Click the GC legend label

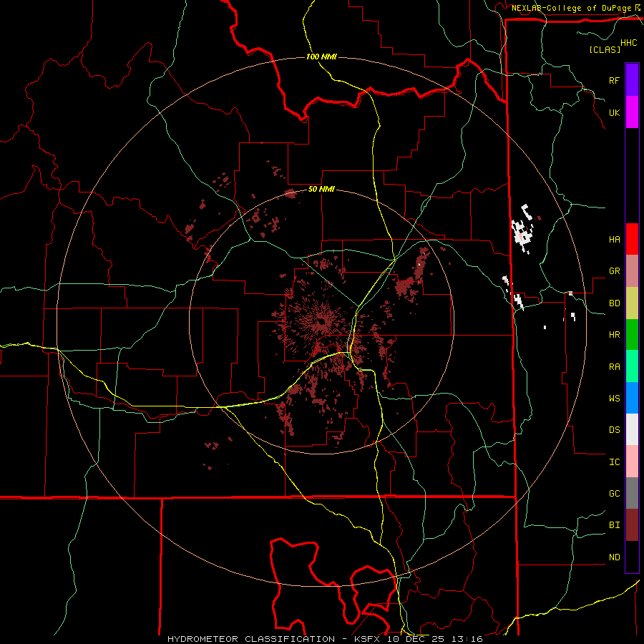614,494
